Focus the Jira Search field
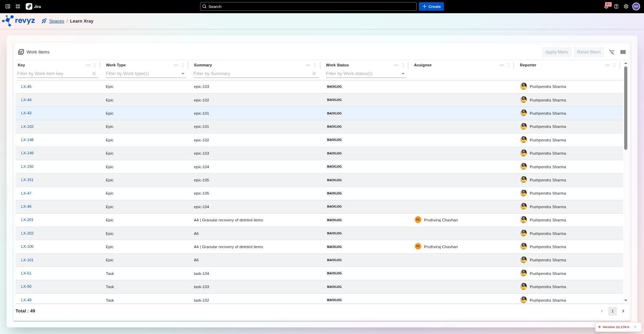 [x=308, y=7]
